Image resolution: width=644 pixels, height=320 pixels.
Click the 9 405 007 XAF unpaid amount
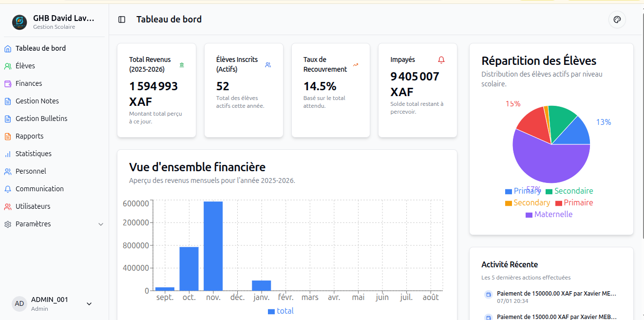click(415, 84)
